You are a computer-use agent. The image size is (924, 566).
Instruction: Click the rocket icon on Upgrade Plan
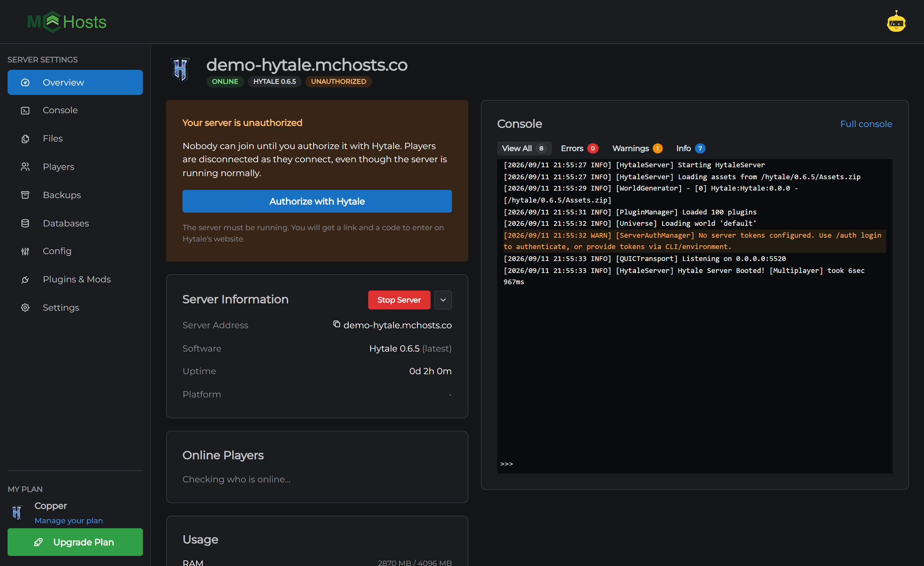pyautogui.click(x=38, y=542)
